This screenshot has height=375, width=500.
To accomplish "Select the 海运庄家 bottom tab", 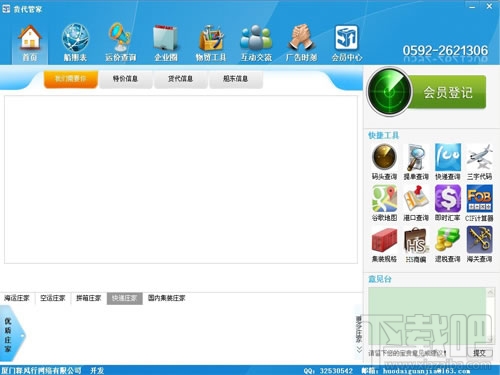I will point(17,298).
